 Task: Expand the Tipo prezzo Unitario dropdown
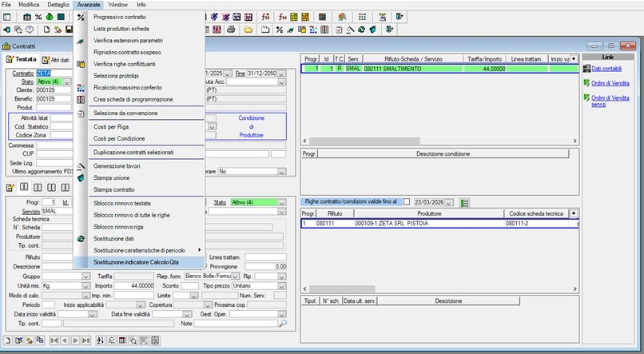pos(282,285)
